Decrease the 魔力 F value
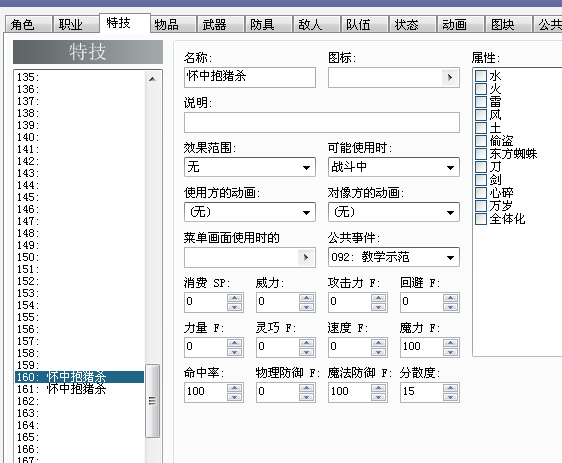The width and height of the screenshot is (562, 463). coord(451,352)
